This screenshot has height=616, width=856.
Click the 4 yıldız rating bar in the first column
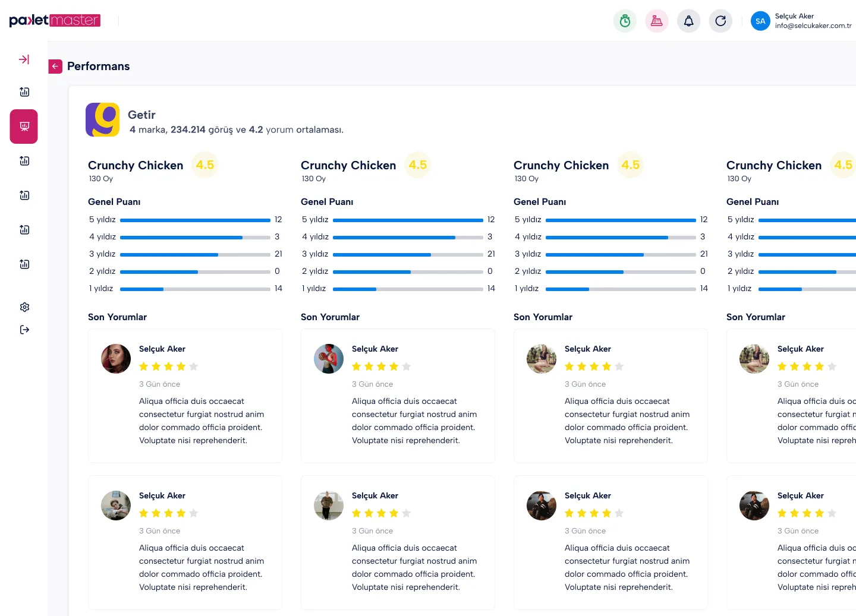pyautogui.click(x=195, y=238)
